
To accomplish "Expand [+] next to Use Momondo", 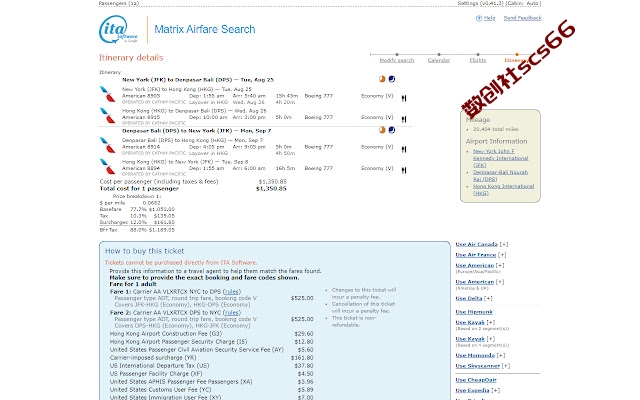I will (501, 356).
